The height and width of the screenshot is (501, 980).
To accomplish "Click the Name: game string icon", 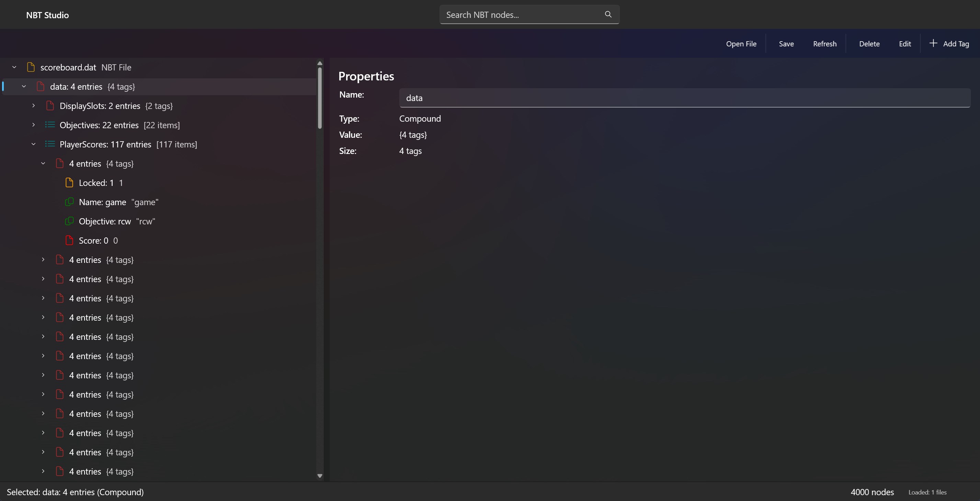I will (69, 202).
